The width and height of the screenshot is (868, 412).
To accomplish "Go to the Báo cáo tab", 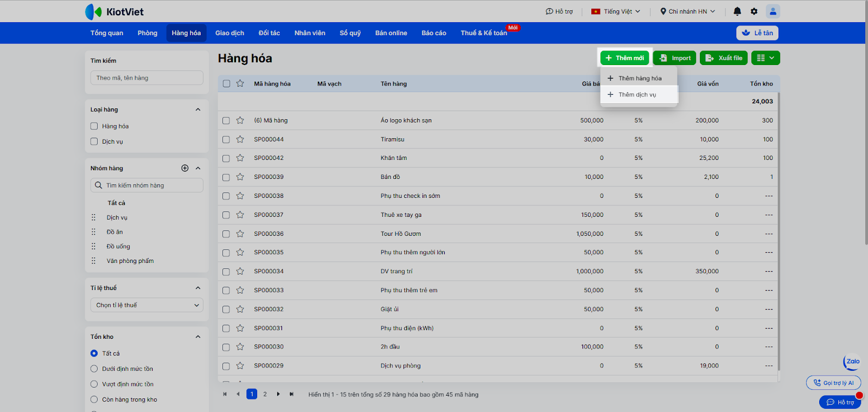I will 434,33.
